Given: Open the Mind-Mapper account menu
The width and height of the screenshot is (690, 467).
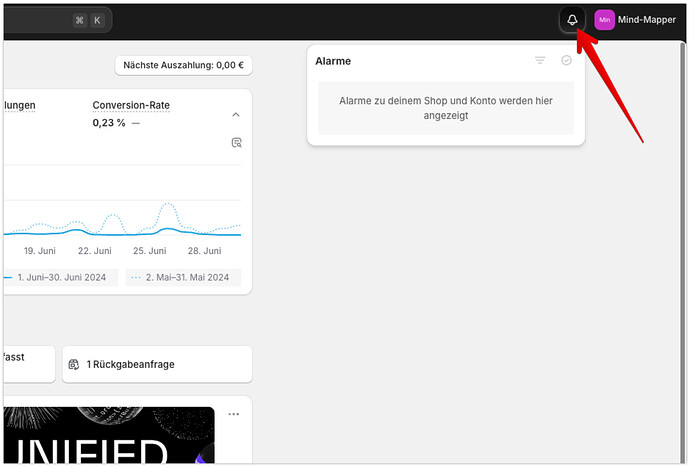Looking at the screenshot, I should pos(647,20).
